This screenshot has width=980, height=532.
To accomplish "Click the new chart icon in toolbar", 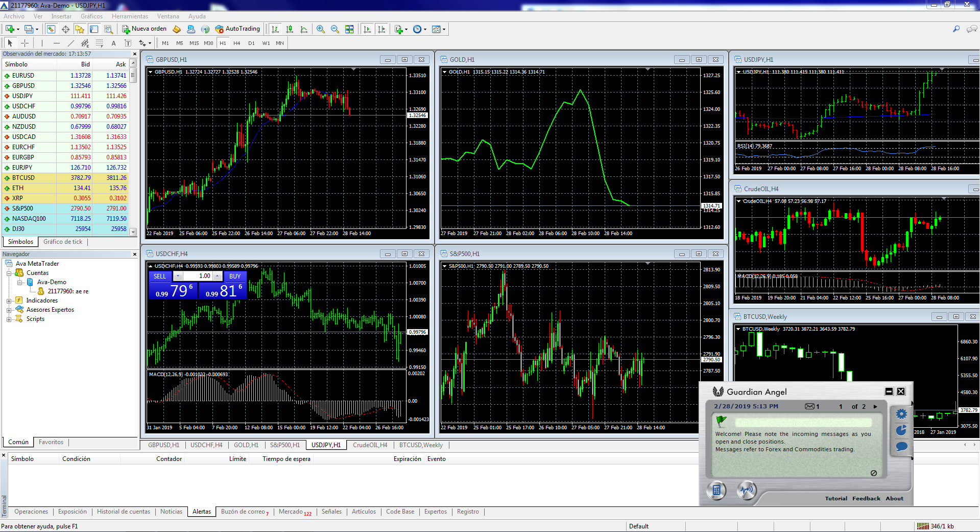I will (x=10, y=29).
